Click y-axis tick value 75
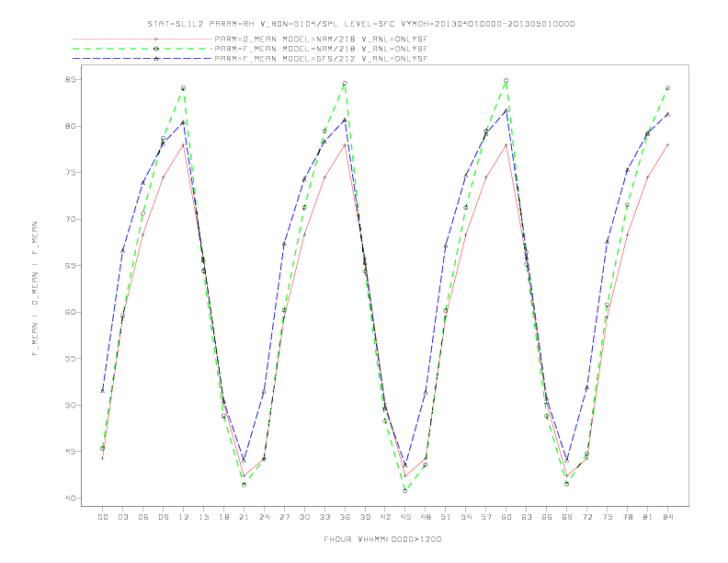This screenshot has width=728, height=563. coord(70,172)
